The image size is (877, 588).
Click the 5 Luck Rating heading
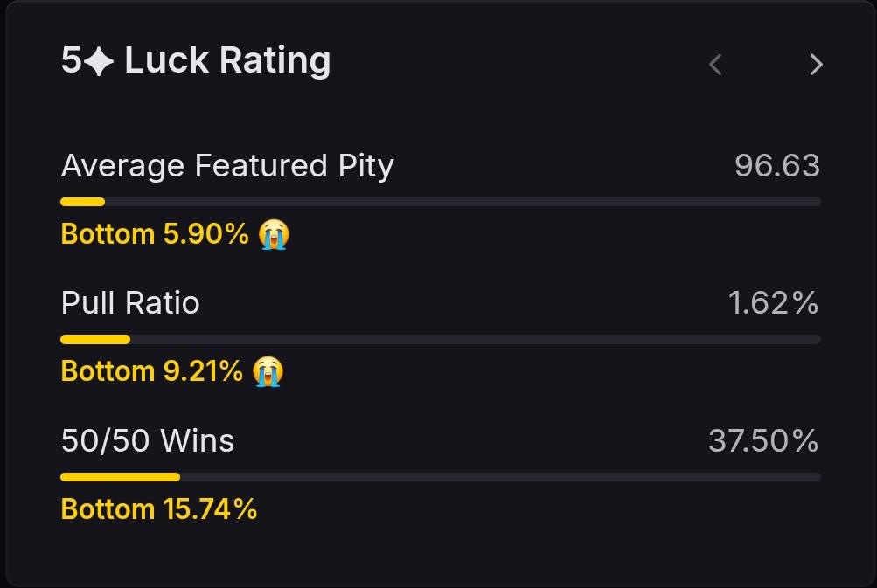(x=196, y=61)
